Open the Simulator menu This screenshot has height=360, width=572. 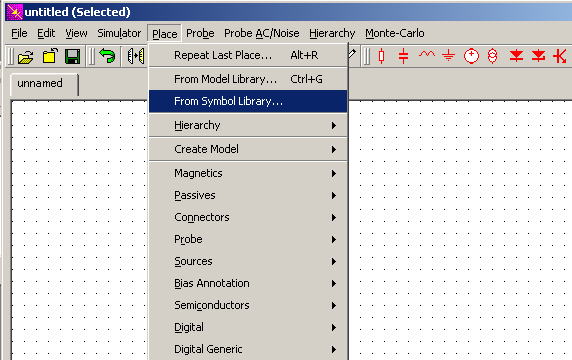(119, 33)
